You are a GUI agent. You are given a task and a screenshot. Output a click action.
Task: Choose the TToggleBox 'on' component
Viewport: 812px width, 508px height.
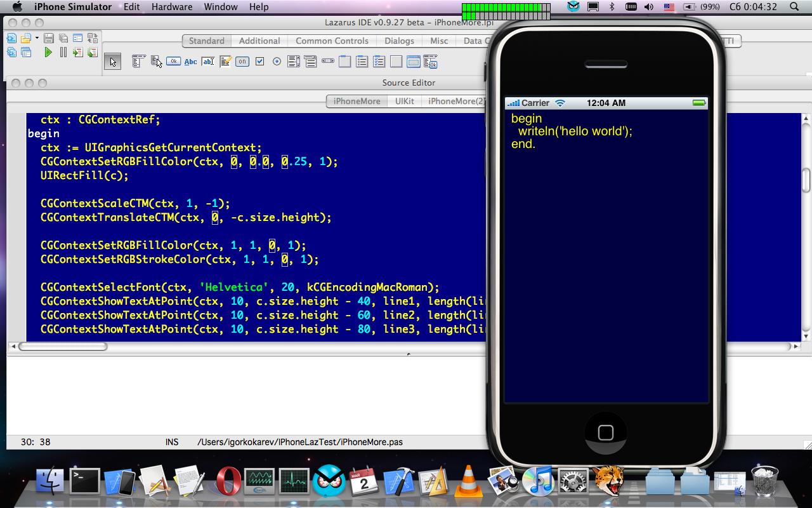click(x=242, y=62)
